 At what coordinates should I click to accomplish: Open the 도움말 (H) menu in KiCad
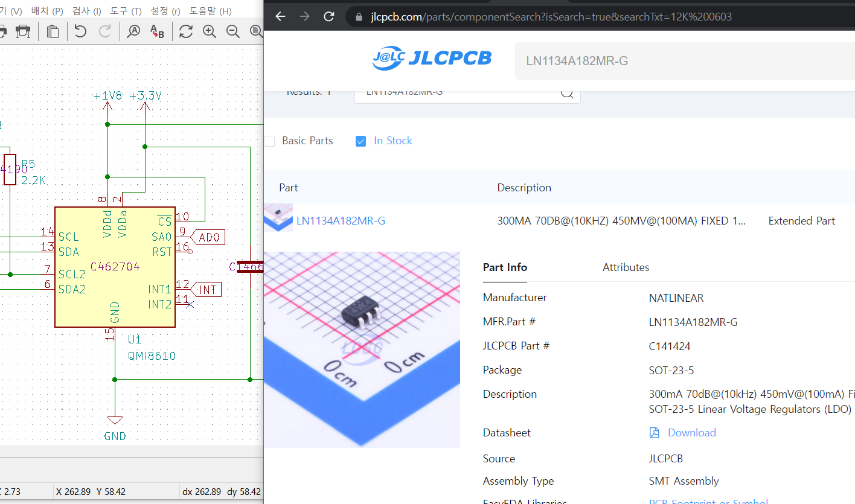pyautogui.click(x=210, y=11)
